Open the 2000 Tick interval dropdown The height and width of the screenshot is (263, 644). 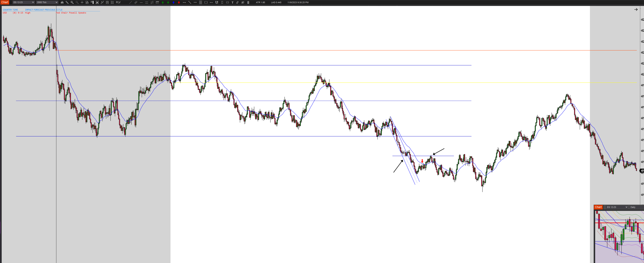[x=47, y=3]
